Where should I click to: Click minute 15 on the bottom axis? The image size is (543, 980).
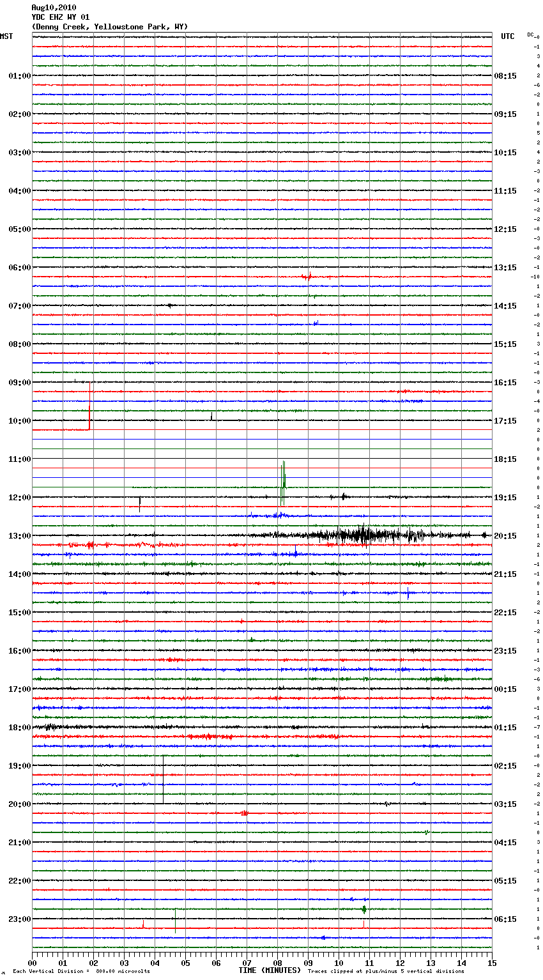tap(492, 963)
